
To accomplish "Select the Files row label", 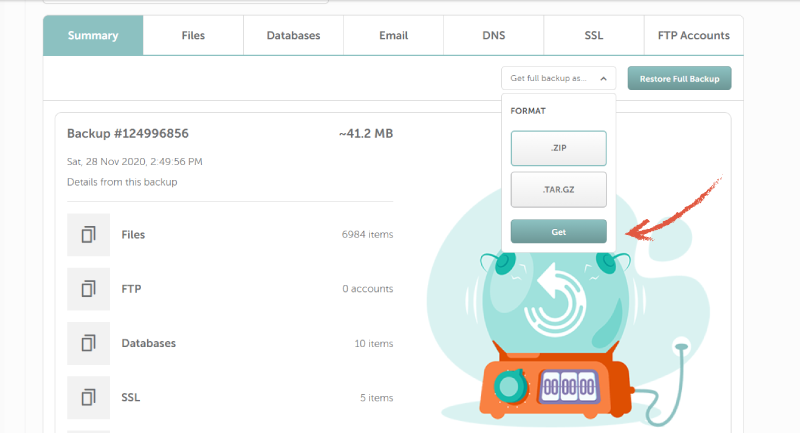I will click(133, 235).
